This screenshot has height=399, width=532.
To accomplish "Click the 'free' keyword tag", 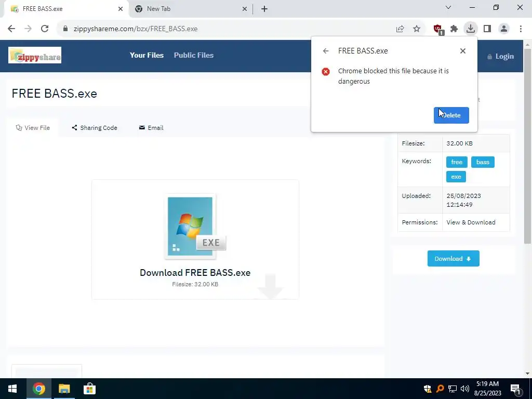I will coord(457,162).
